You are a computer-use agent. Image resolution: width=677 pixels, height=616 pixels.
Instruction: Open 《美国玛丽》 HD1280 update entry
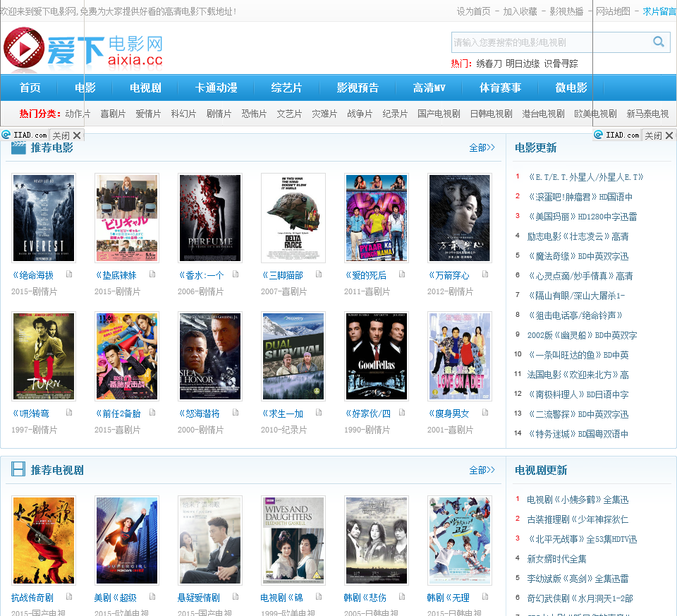(x=582, y=217)
